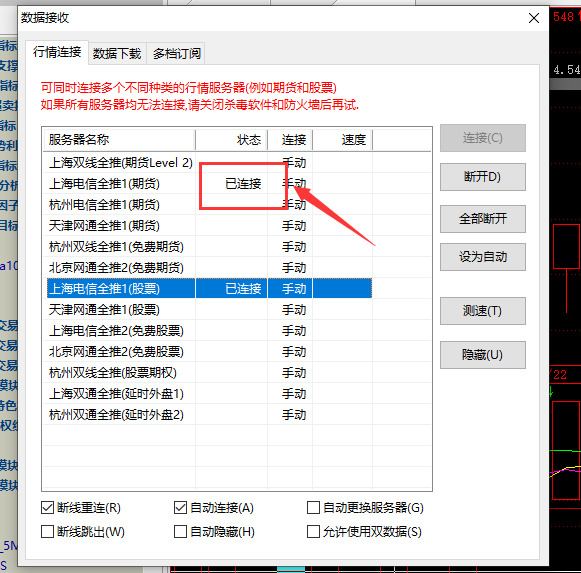Click the 断开(D) button
Screen dimensions: 581x573
(x=482, y=177)
